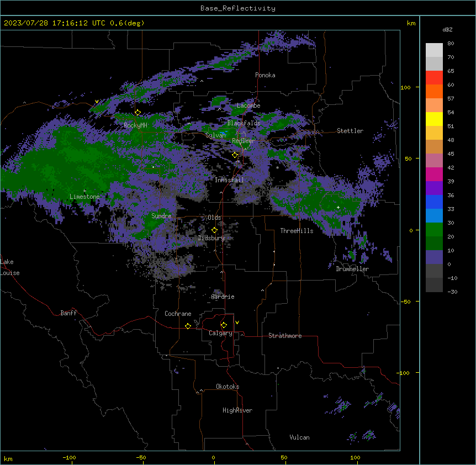
Task: Click the -50 tick on right axis
Action: point(405,302)
